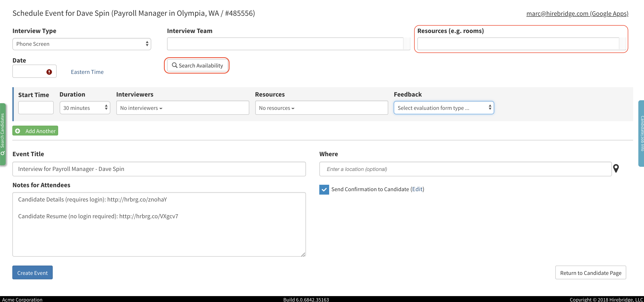The width and height of the screenshot is (644, 302).
Task: Open the Interview Type dropdown showing Phone Screen
Action: tap(82, 44)
